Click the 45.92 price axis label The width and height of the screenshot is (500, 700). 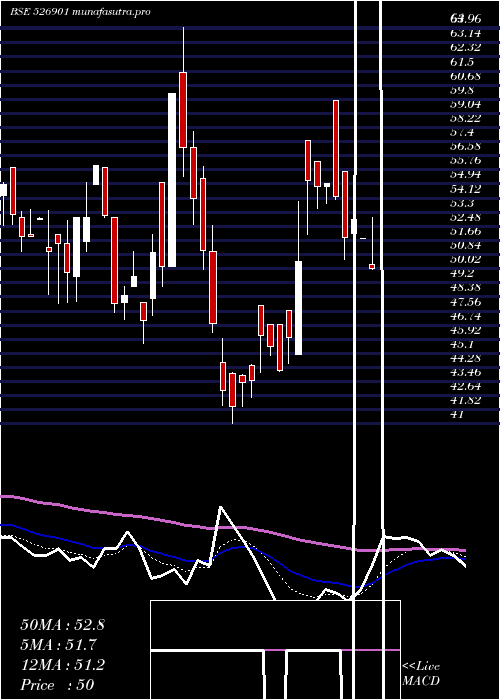point(465,330)
